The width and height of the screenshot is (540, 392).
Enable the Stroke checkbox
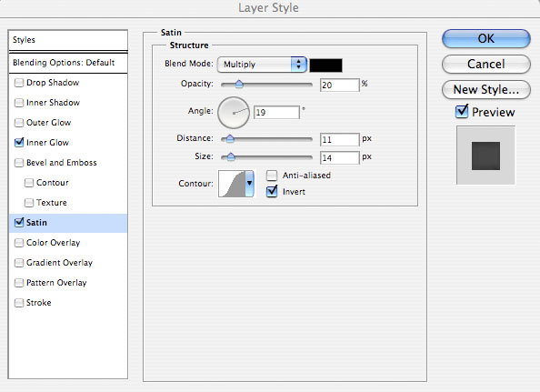click(19, 303)
